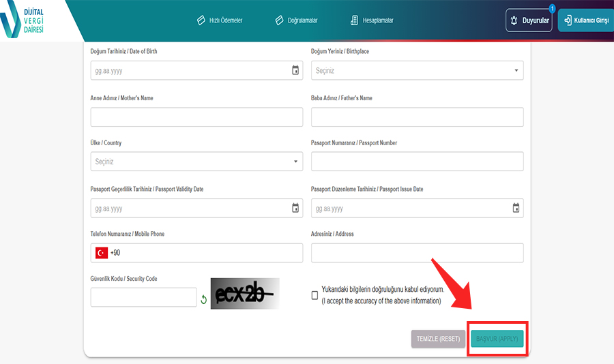Viewport: 614px width, 364px height.
Task: Click the Kullanıcı Girişi login icon
Action: (568, 20)
